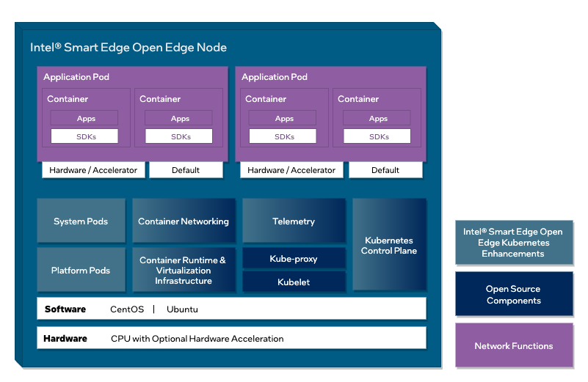This screenshot has height=382, width=588.
Task: Select the Platform Pods block
Action: (x=81, y=271)
